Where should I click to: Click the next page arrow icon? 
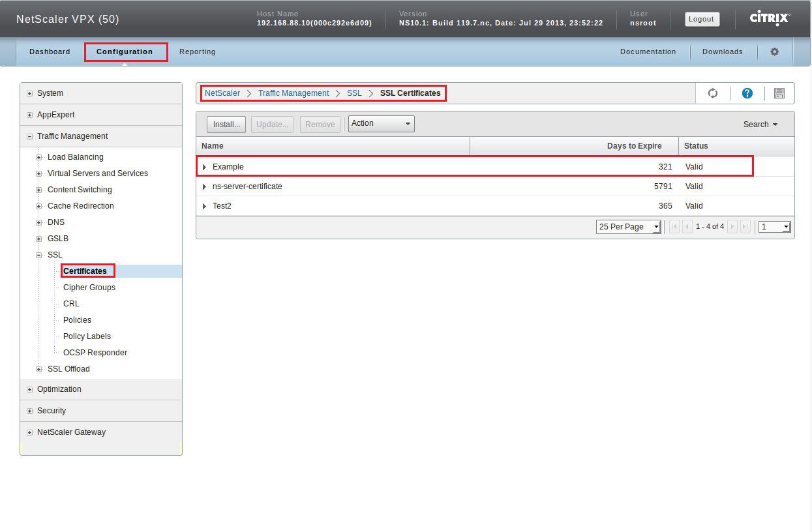(732, 227)
